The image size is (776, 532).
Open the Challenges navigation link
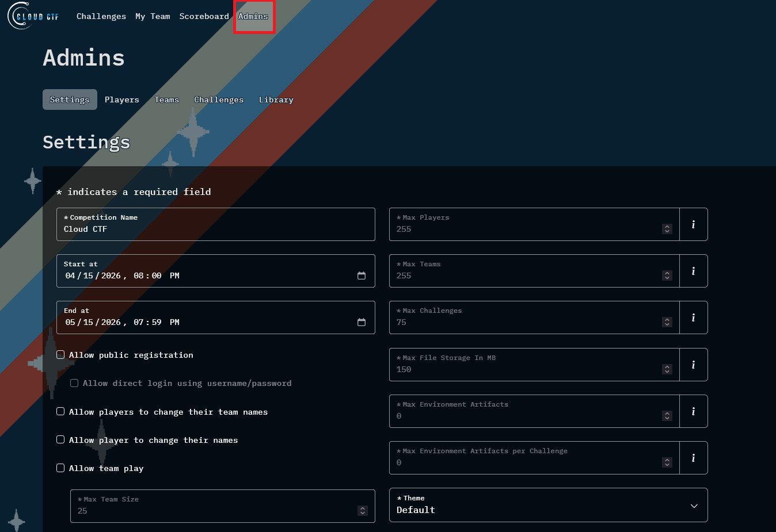(101, 16)
